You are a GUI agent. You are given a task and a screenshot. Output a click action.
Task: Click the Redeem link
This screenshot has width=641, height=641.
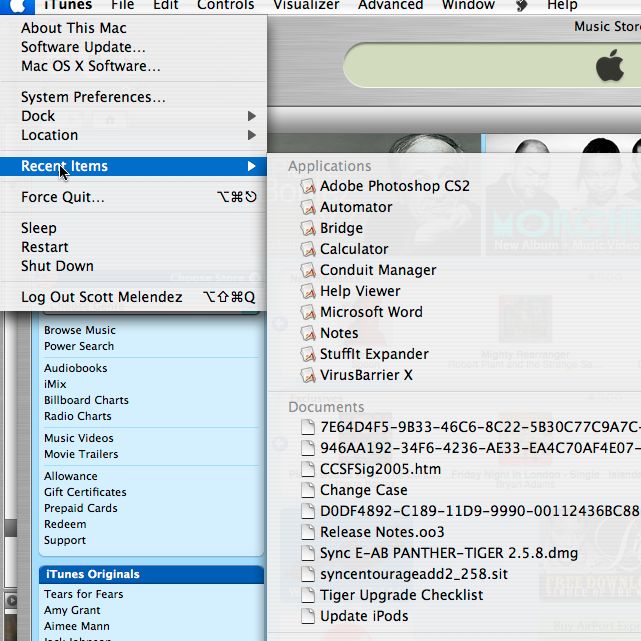tap(65, 524)
